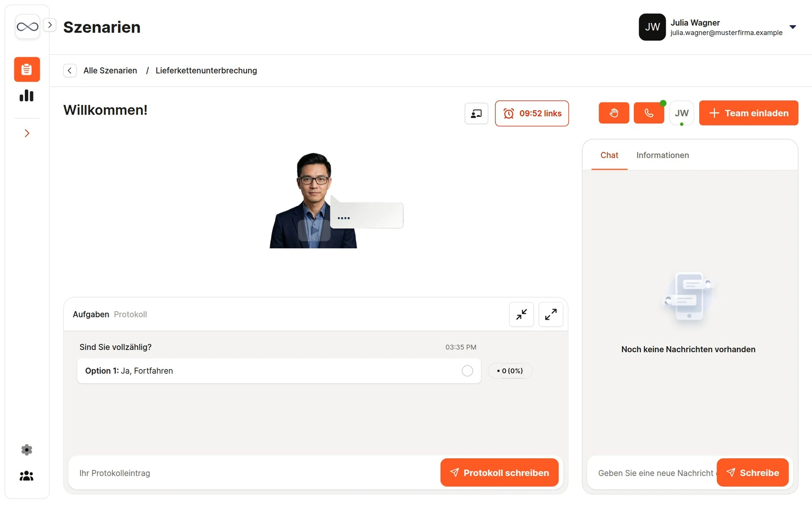Click the 09:52 links timer
The height and width of the screenshot is (508, 812).
532,113
